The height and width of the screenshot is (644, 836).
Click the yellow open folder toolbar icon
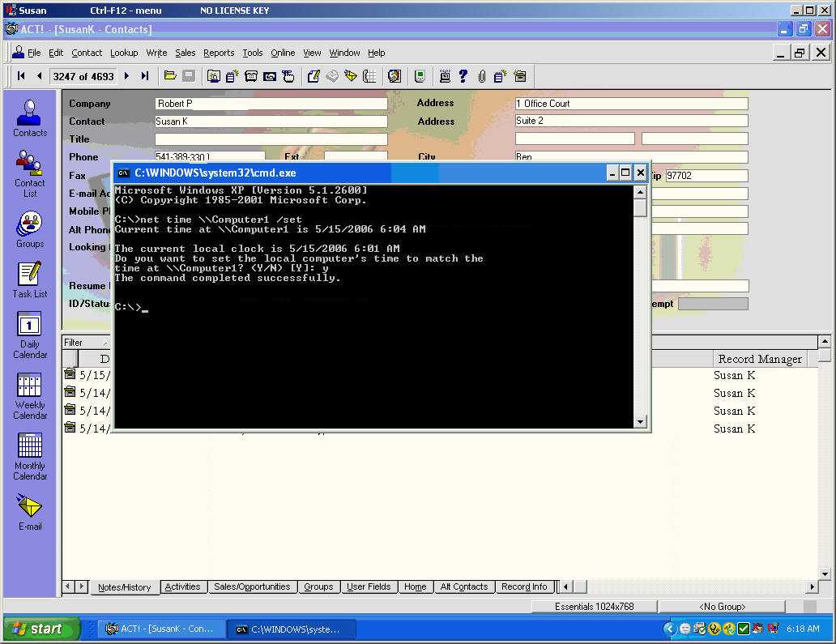(170, 76)
